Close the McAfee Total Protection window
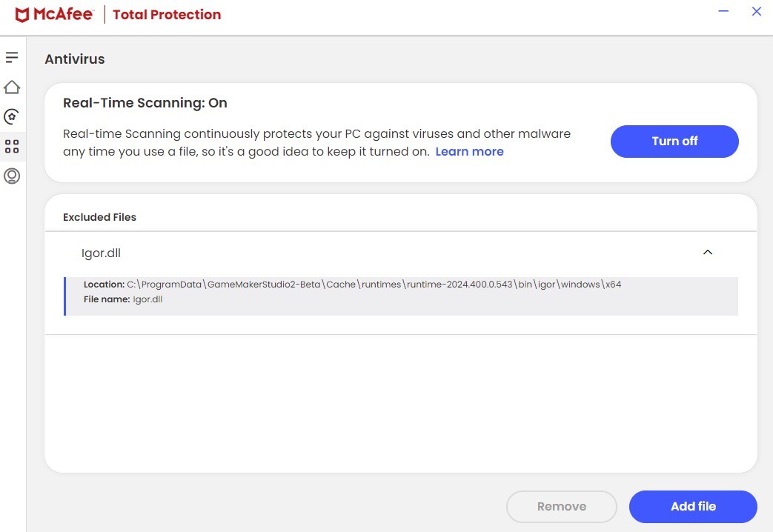Screen dimensions: 773x532 click(756, 12)
